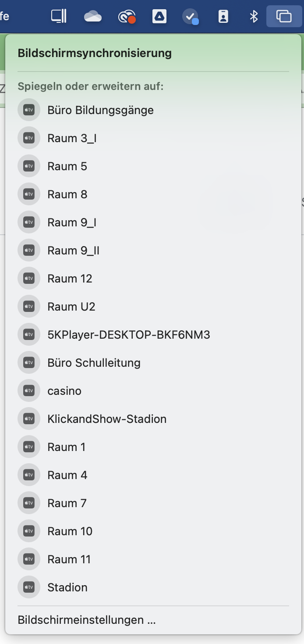
Task: Click the Apple TV icon beside casino
Action: [29, 391]
